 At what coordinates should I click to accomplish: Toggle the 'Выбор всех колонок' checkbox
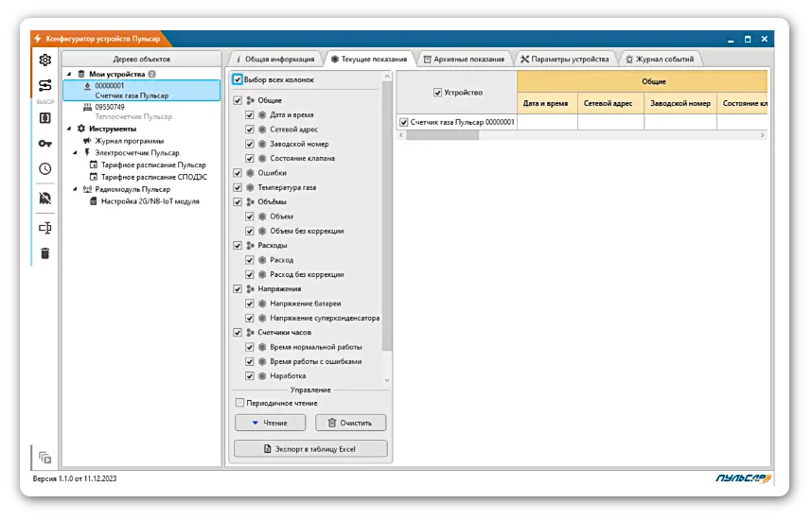click(x=238, y=80)
